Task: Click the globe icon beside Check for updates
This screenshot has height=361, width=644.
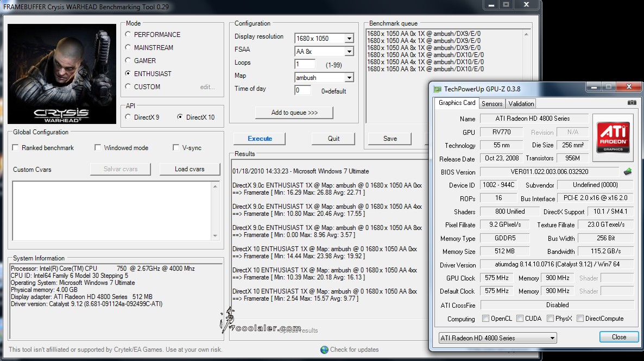Action: tap(325, 350)
